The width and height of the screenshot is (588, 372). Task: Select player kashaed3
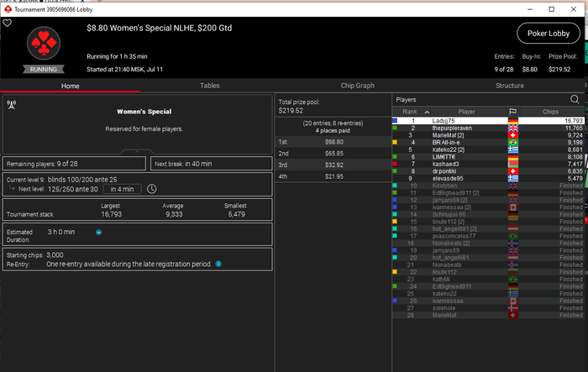point(488,164)
